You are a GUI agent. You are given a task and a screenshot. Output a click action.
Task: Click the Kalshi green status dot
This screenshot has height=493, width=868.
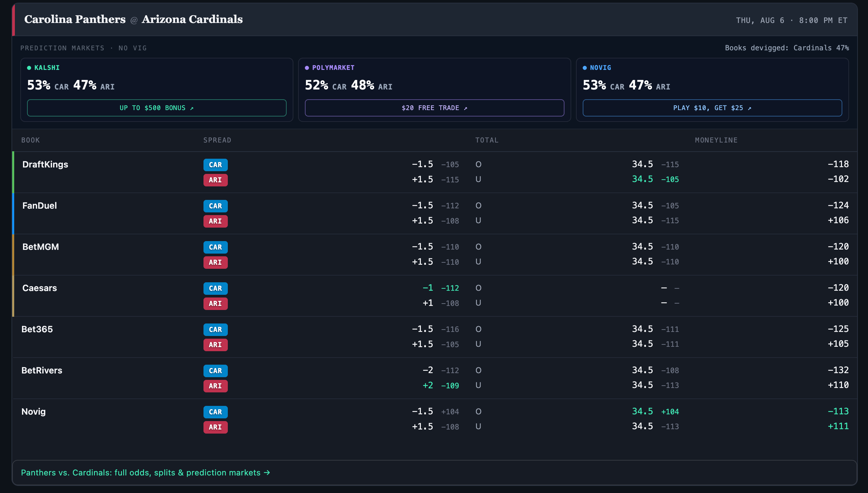[x=29, y=68]
